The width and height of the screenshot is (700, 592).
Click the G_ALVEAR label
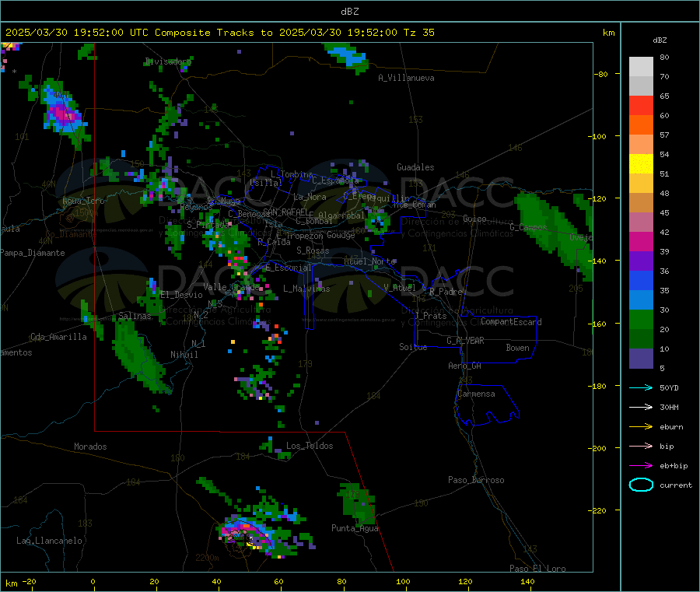point(465,341)
